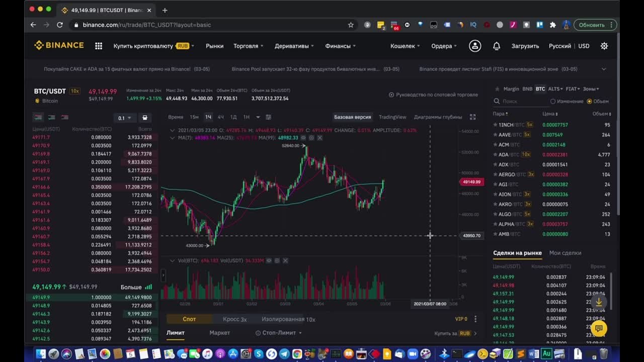Screen dimensions: 644x362
Task: Open the Стоп-Лимит order type dropdown
Action: tap(278, 333)
